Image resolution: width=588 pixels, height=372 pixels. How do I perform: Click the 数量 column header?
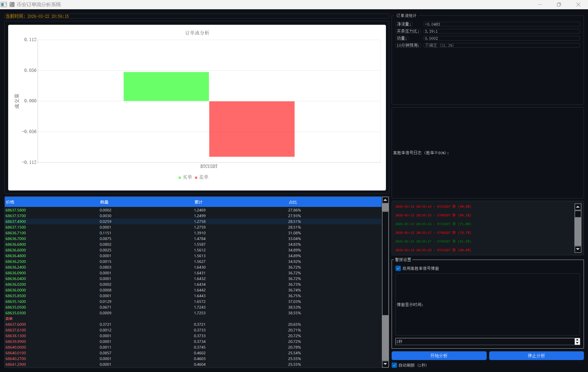[x=104, y=202]
